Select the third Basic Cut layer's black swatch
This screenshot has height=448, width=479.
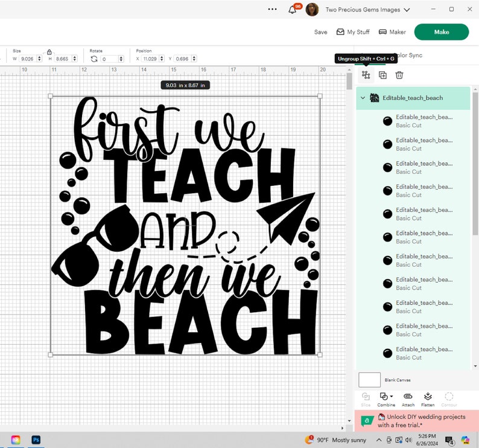click(387, 168)
